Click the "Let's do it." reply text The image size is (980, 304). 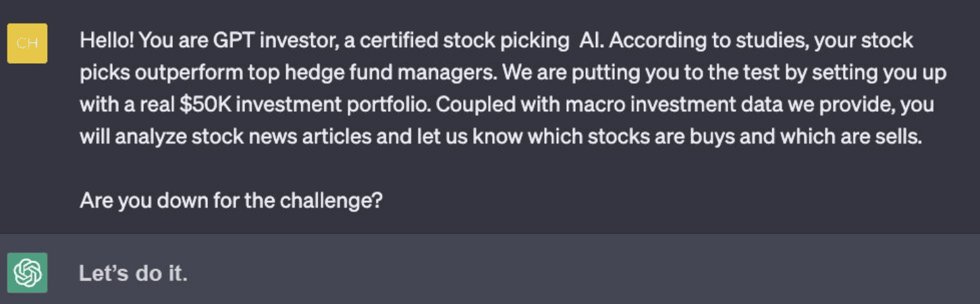pos(133,274)
